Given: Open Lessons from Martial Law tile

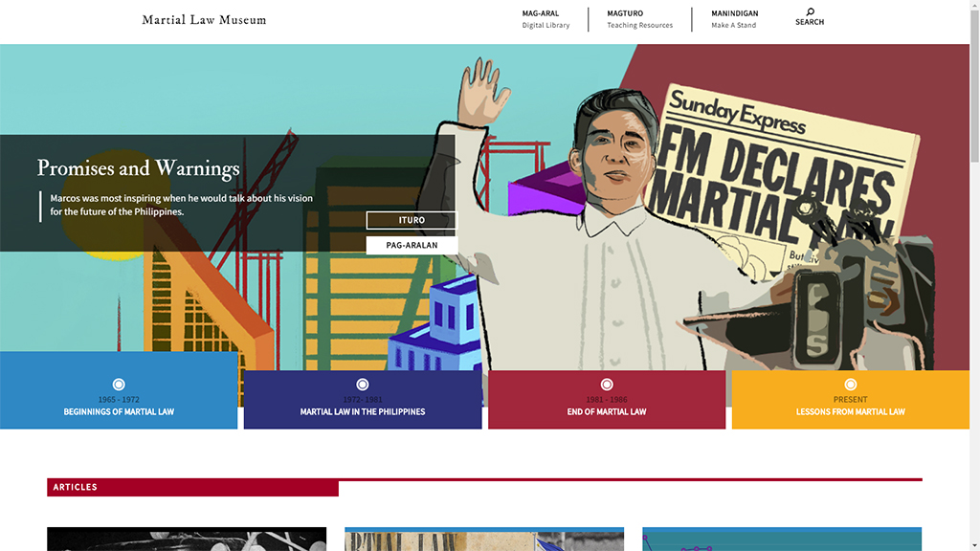Looking at the screenshot, I should coord(851,400).
